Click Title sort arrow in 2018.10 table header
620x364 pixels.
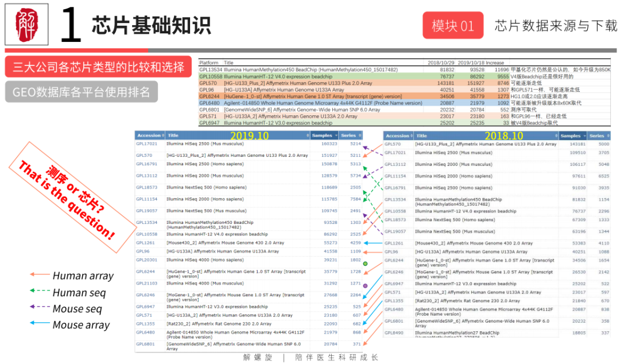click(x=556, y=135)
